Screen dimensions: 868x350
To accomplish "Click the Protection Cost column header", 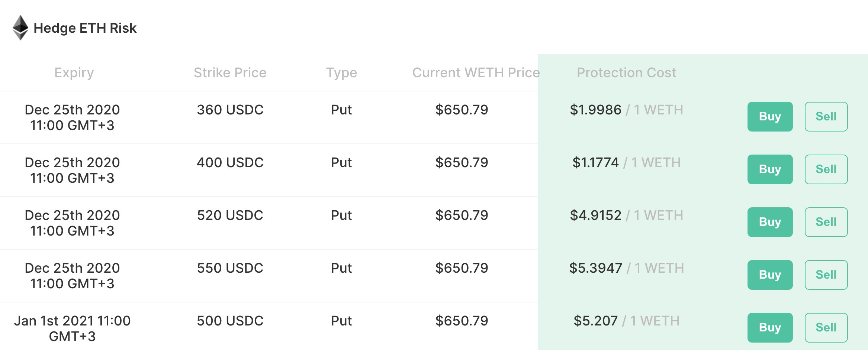I will point(626,72).
